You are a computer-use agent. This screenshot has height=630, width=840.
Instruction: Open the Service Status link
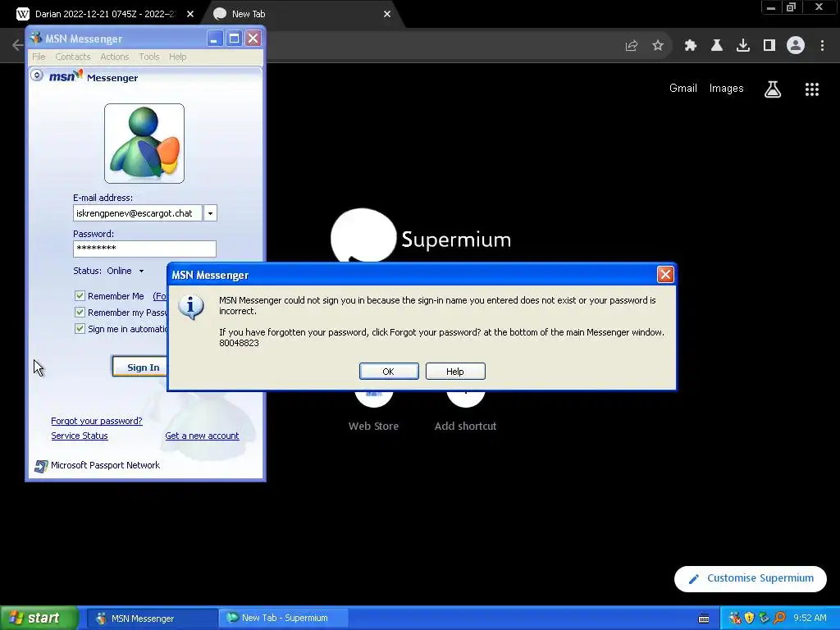click(x=80, y=436)
